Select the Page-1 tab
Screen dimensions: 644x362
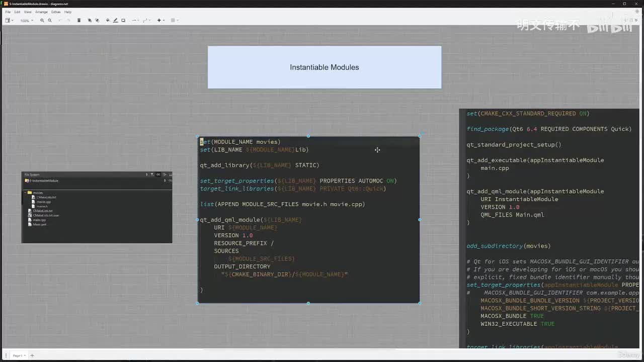click(x=18, y=355)
